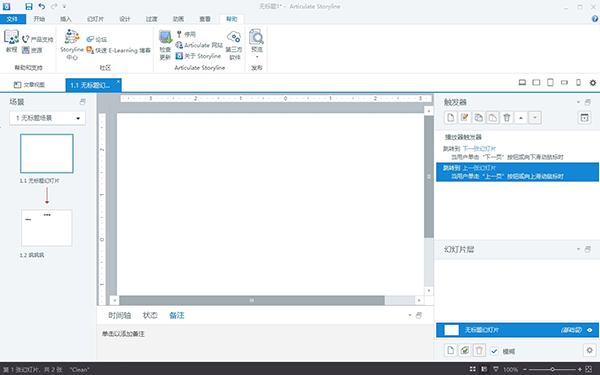Open the 1 无标题场景 scene dropdown
Image resolution: width=600 pixels, height=375 pixels.
tap(47, 118)
